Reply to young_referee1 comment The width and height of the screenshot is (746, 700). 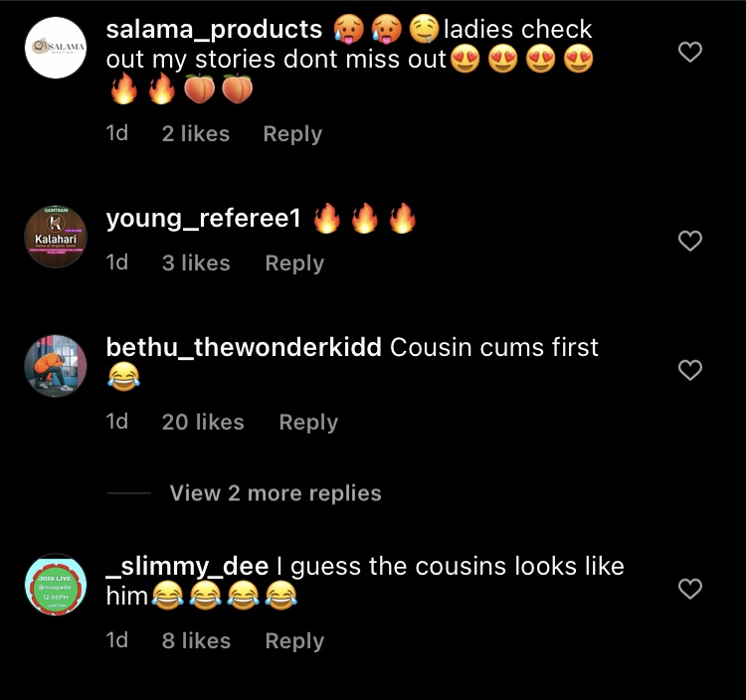pos(294,263)
